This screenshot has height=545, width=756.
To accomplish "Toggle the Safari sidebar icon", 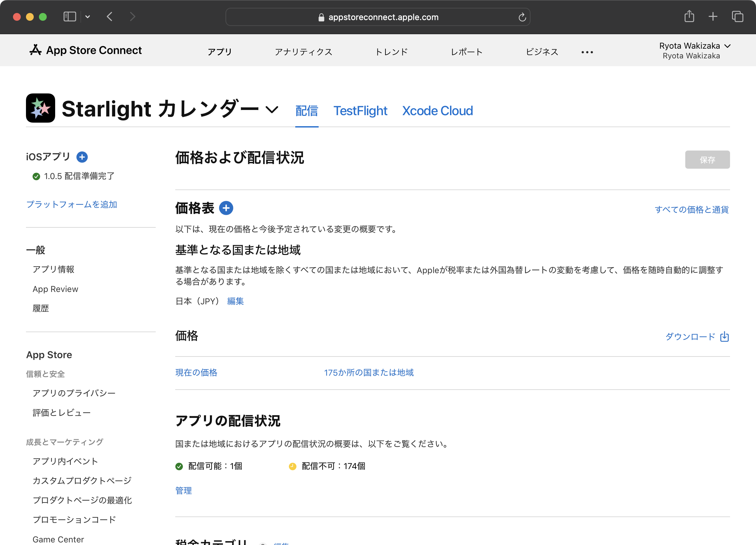I will pyautogui.click(x=70, y=17).
